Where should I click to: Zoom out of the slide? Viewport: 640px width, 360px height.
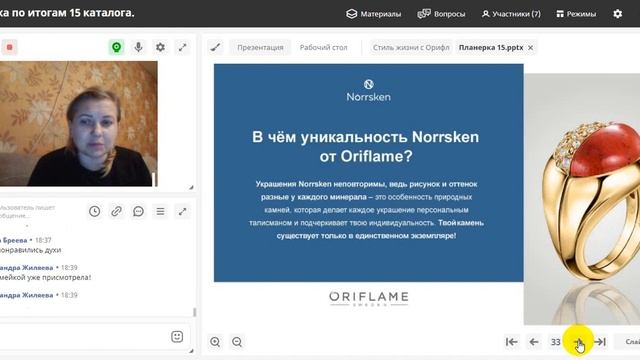[x=237, y=342]
